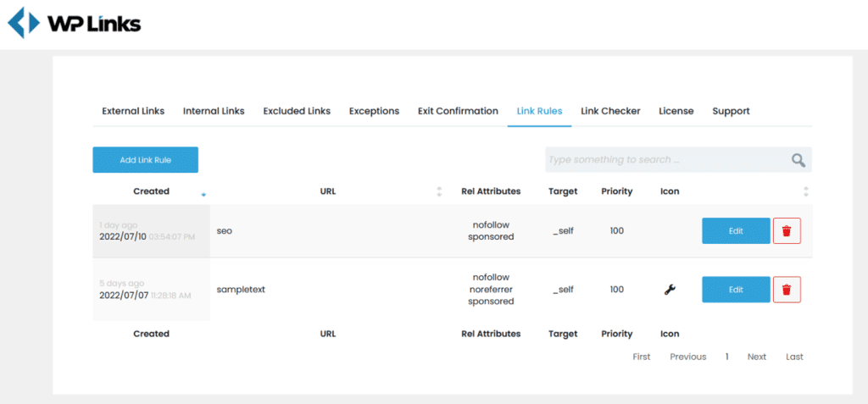Add a new link rule
Viewport: 868px width, 404px height.
point(146,160)
